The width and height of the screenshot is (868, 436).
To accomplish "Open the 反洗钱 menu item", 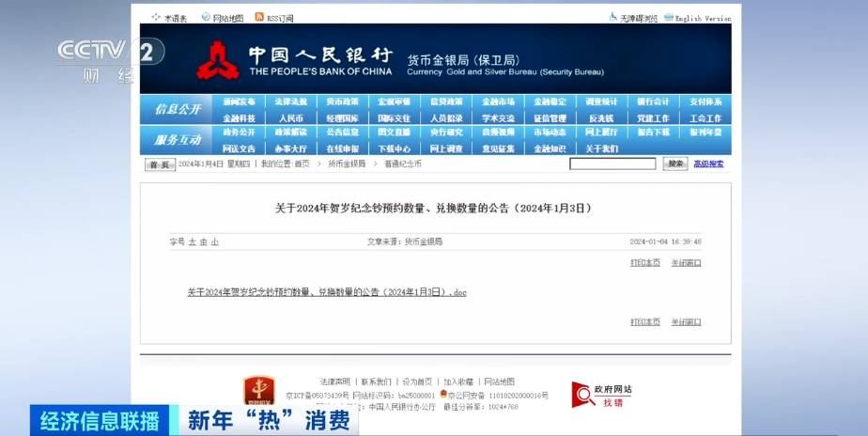I will point(602,118).
